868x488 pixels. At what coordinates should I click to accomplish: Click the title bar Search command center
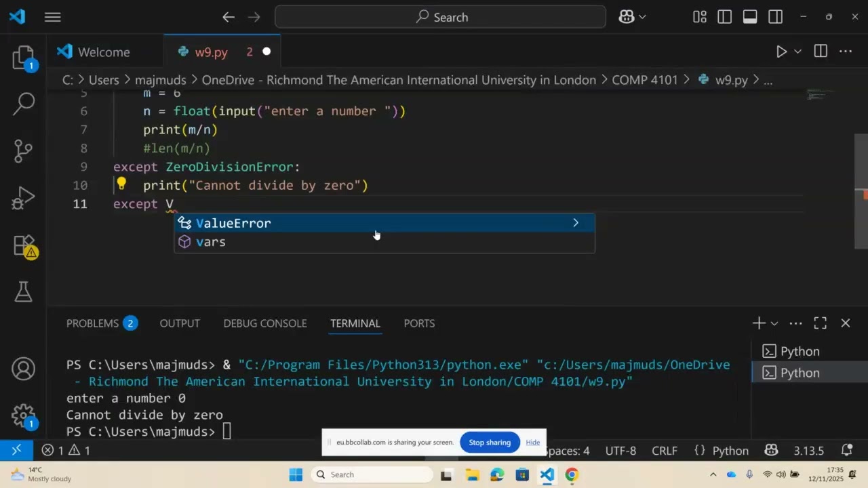[x=440, y=17]
